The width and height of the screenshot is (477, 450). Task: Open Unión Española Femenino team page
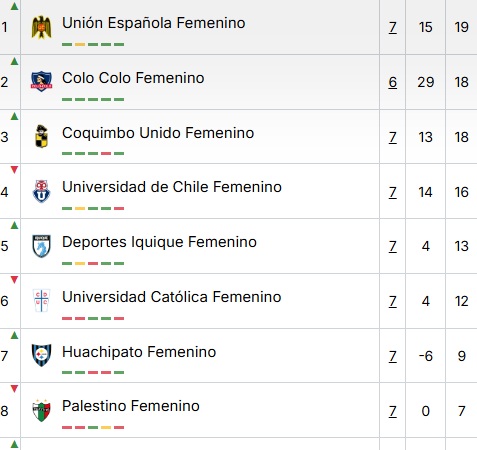tap(154, 23)
